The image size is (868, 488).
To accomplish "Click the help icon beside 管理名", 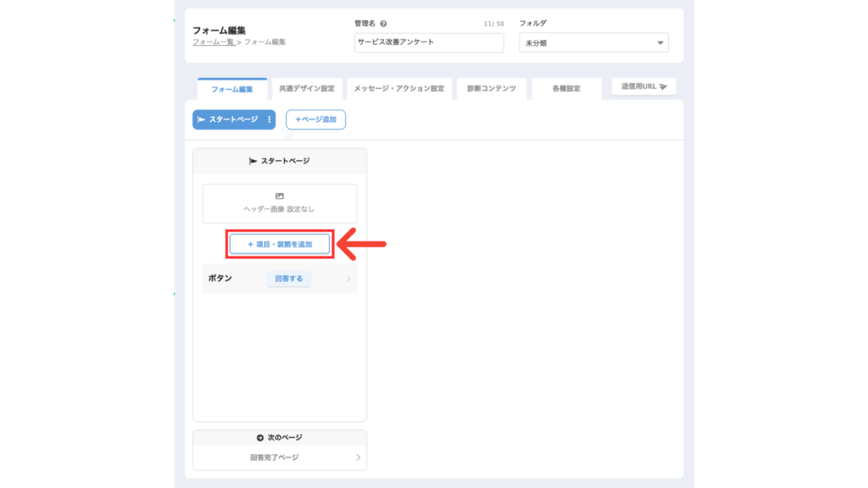I will (384, 25).
